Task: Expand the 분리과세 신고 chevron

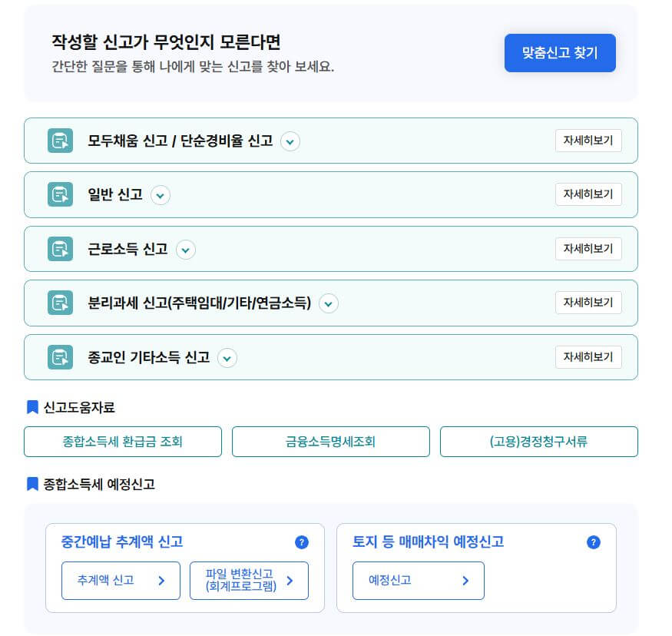Action: click(x=328, y=303)
